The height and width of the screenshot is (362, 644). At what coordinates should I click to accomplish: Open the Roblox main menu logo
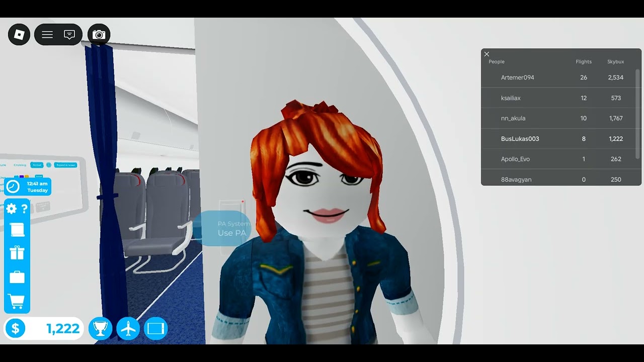(19, 34)
